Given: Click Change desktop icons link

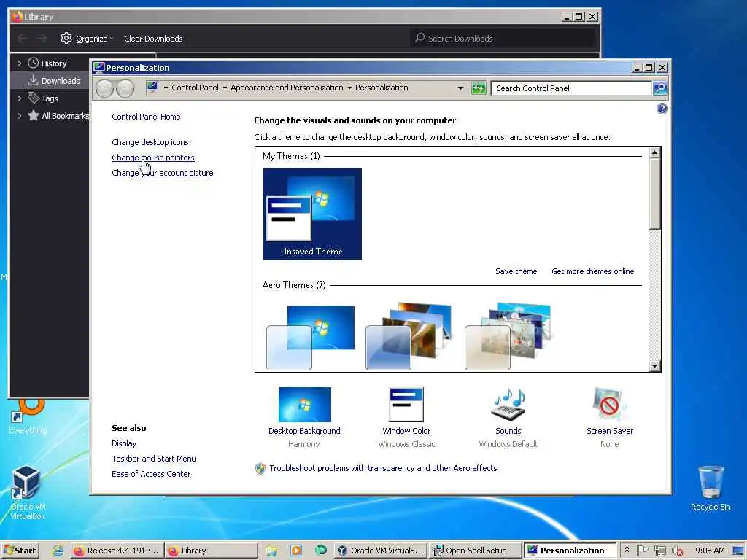Looking at the screenshot, I should tap(150, 142).
